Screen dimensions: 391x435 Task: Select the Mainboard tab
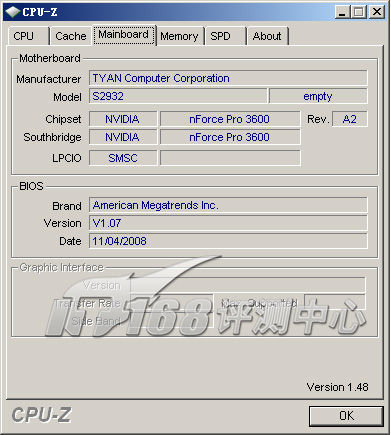(x=124, y=35)
